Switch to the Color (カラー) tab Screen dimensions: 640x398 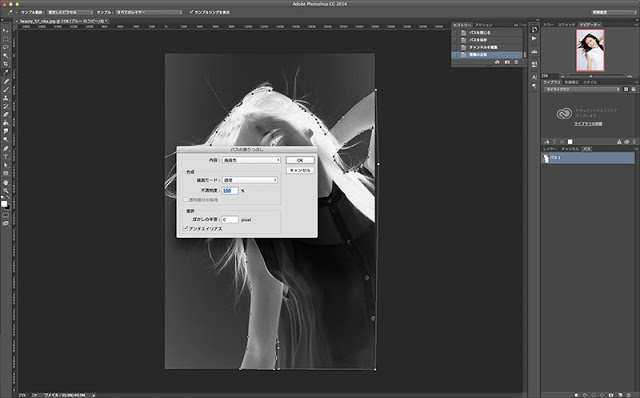pos(548,25)
